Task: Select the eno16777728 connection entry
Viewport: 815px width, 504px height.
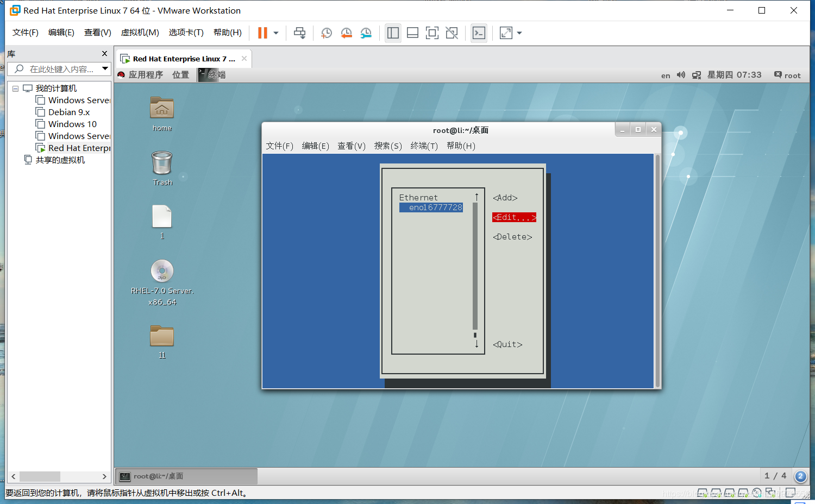Action: tap(431, 207)
